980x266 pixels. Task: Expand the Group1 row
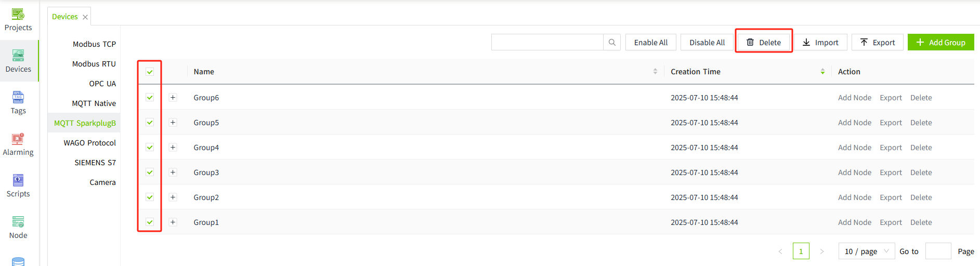point(173,222)
